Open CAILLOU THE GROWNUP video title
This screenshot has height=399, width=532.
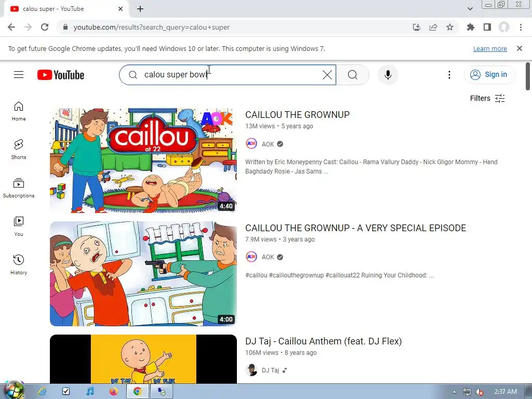point(297,115)
